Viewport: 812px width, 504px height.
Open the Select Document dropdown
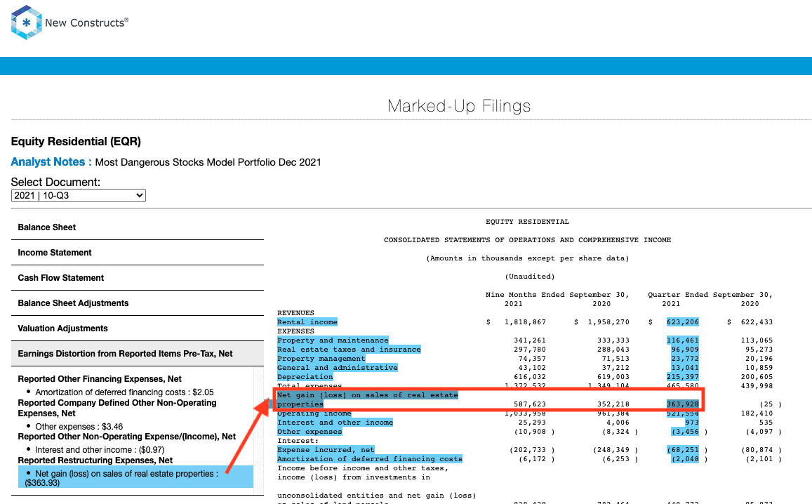tap(78, 195)
